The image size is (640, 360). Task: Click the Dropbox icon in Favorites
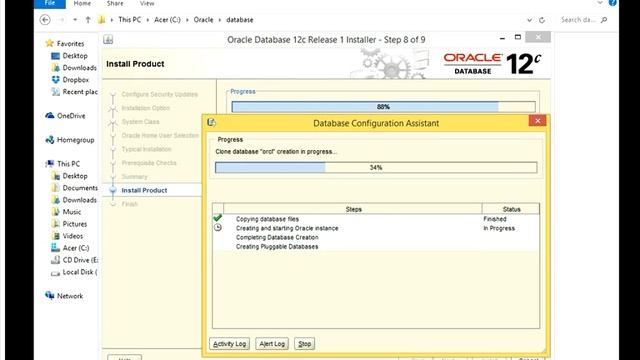coord(56,80)
